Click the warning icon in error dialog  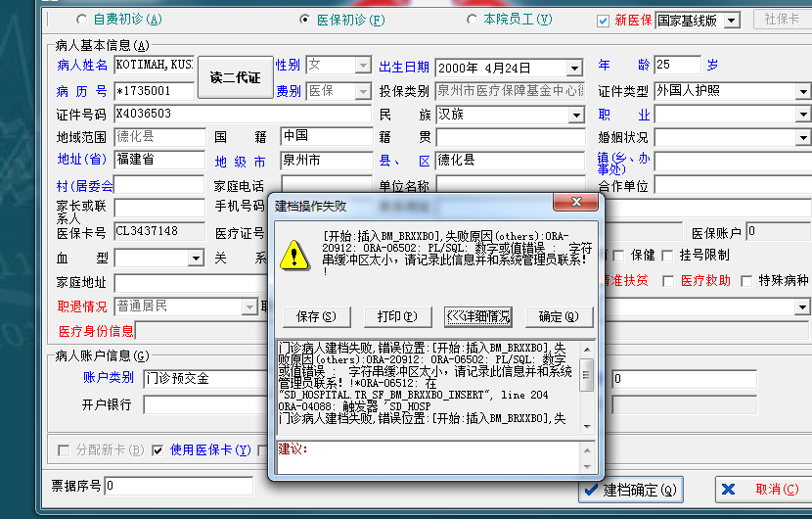(x=294, y=256)
